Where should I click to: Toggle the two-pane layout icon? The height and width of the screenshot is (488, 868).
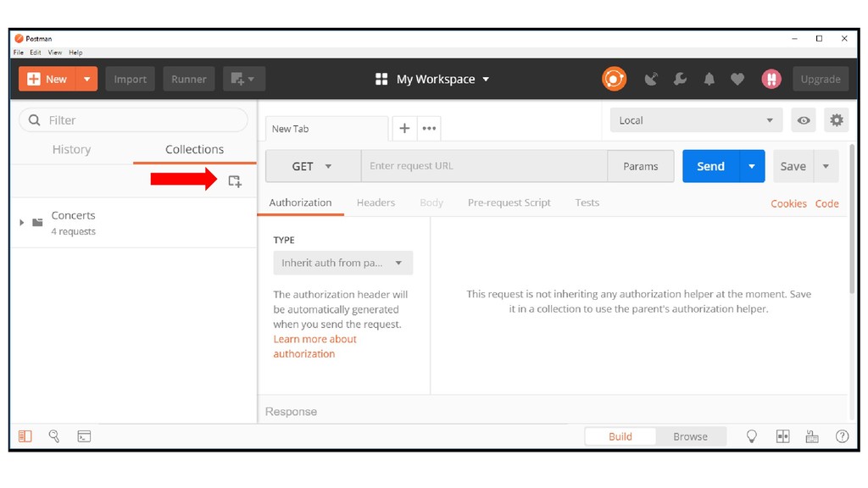pos(782,436)
